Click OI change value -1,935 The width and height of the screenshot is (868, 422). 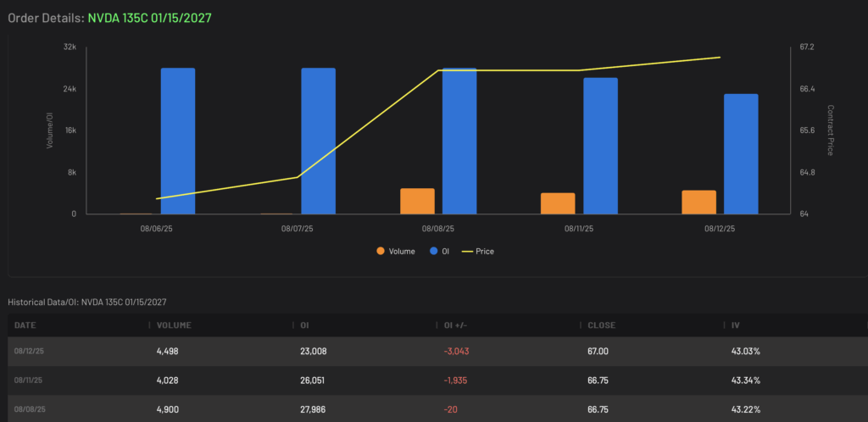[x=456, y=380]
